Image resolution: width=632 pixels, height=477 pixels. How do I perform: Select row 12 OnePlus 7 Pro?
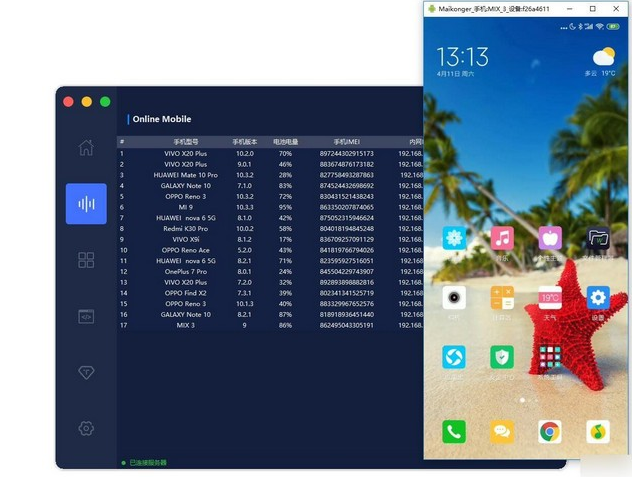(x=270, y=272)
